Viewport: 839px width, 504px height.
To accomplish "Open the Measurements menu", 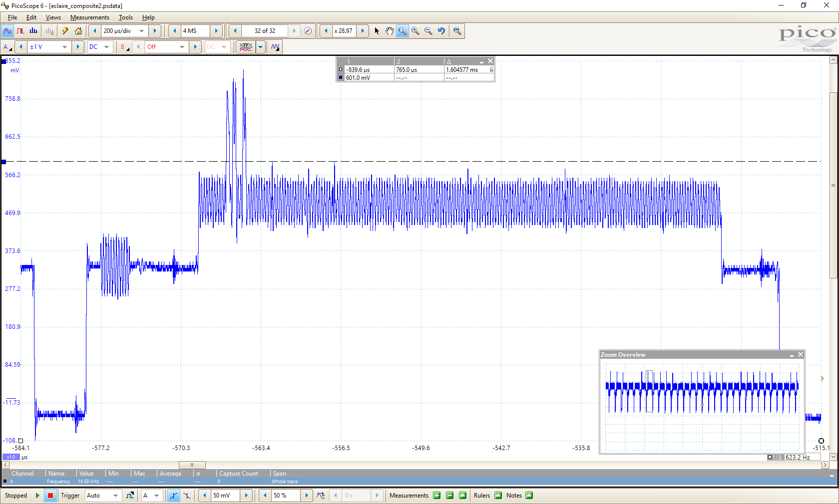I will click(x=90, y=17).
